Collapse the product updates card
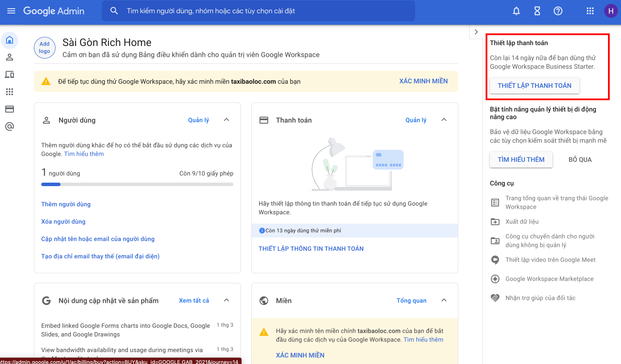 coord(227,300)
